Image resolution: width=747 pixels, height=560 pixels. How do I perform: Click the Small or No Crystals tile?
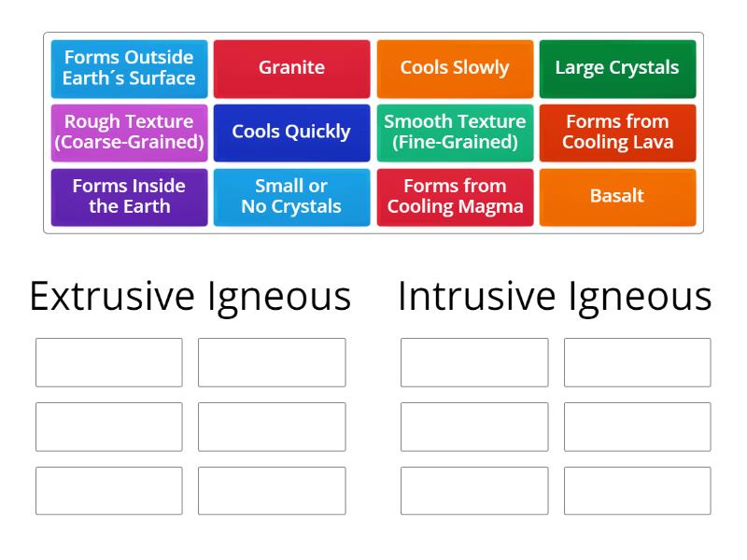291,197
